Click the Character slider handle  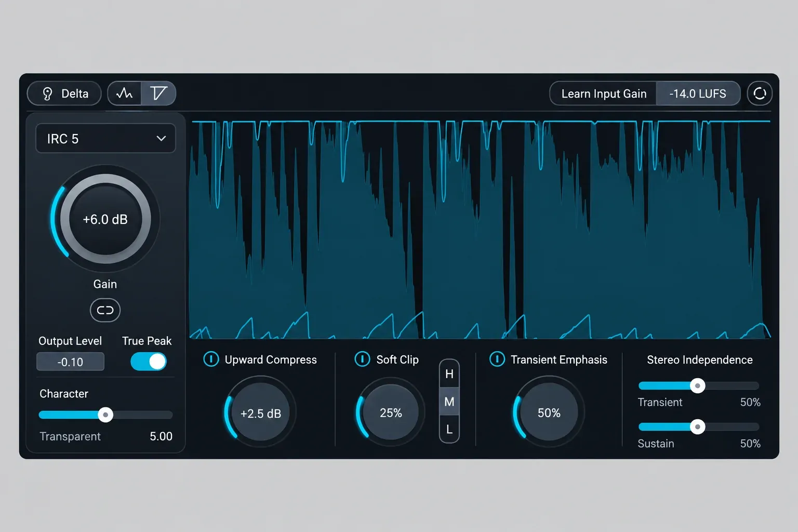pos(105,415)
